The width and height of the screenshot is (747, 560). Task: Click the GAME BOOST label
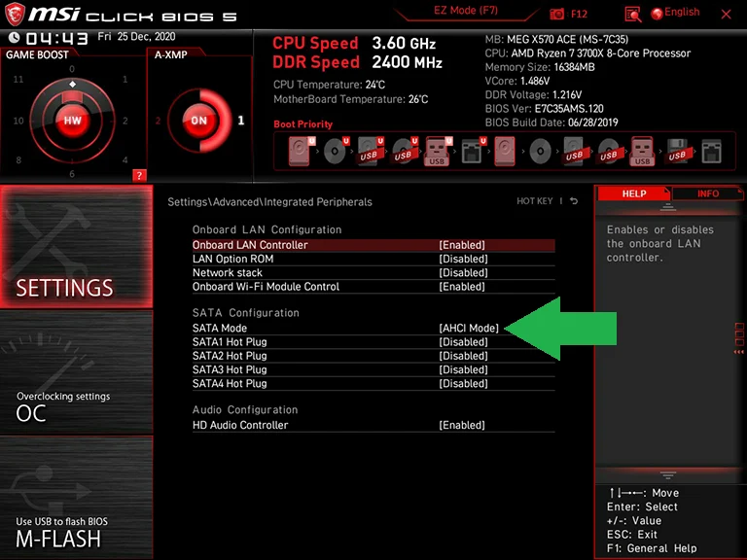tap(37, 54)
